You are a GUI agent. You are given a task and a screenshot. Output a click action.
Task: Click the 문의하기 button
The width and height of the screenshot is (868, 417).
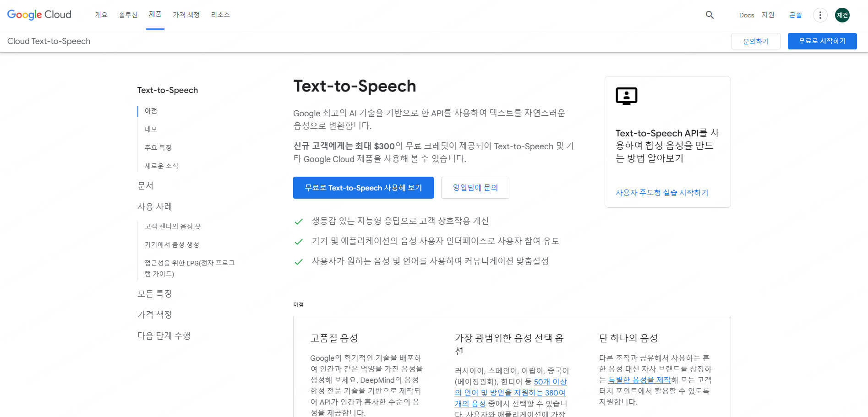[756, 41]
